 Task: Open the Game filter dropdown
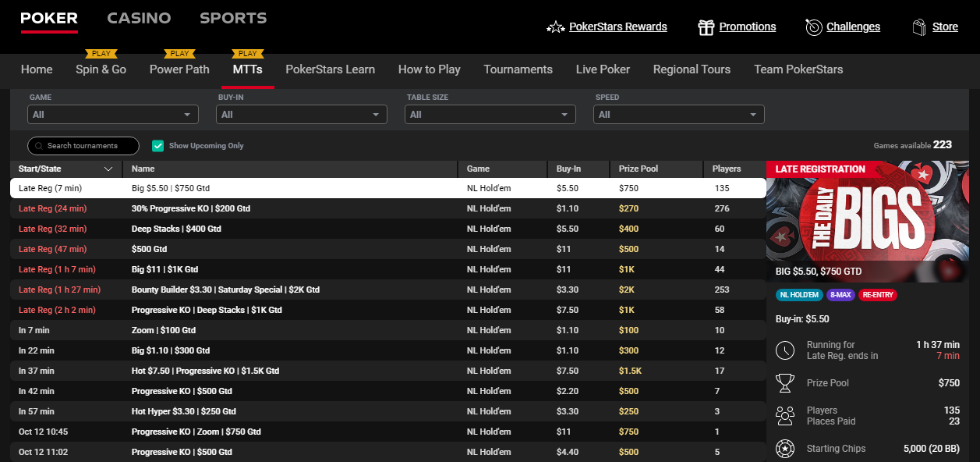click(113, 115)
